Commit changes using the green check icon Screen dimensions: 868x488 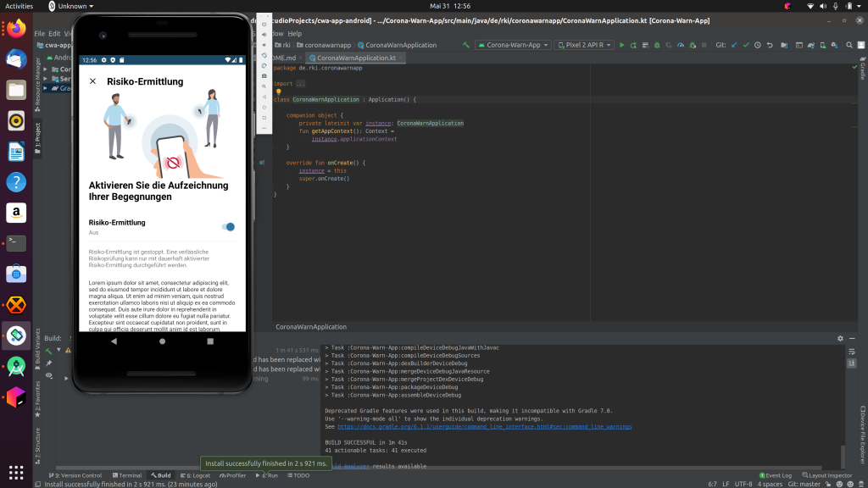pos(746,43)
